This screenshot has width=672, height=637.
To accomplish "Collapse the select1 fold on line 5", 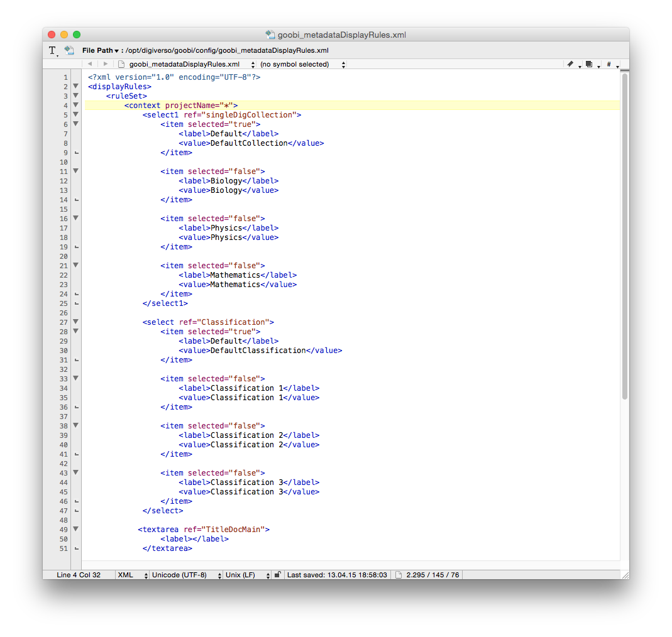I will (76, 114).
